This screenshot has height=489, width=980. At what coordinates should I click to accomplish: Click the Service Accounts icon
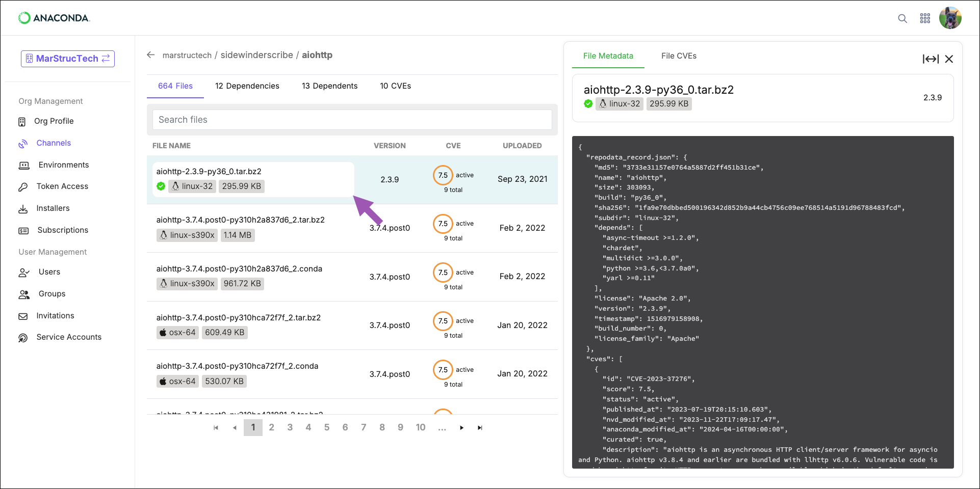(x=23, y=338)
